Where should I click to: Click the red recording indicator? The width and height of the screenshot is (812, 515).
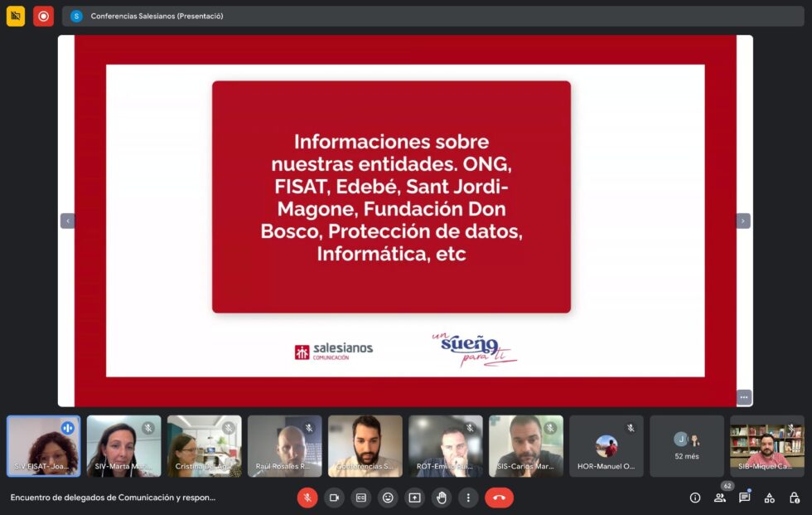[43, 16]
